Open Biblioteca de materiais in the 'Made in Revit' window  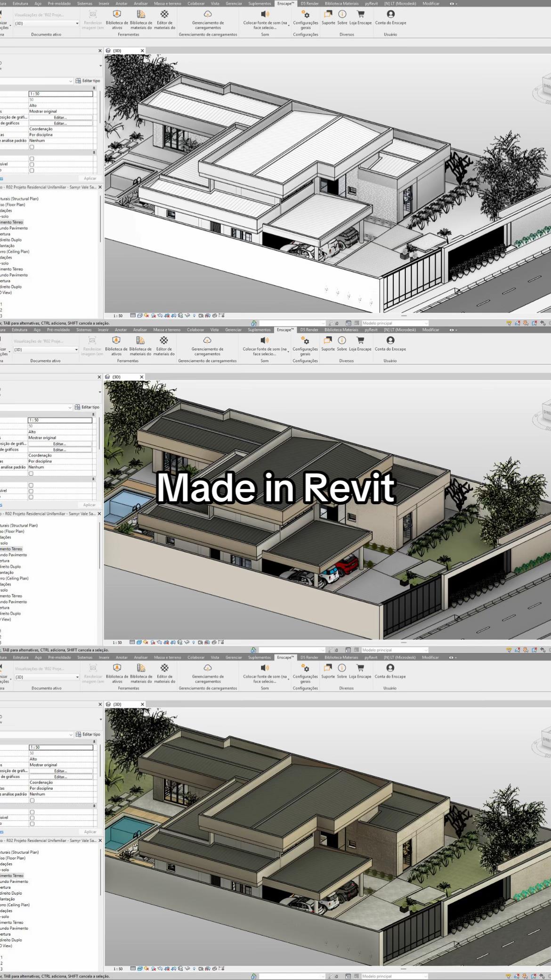[140, 346]
